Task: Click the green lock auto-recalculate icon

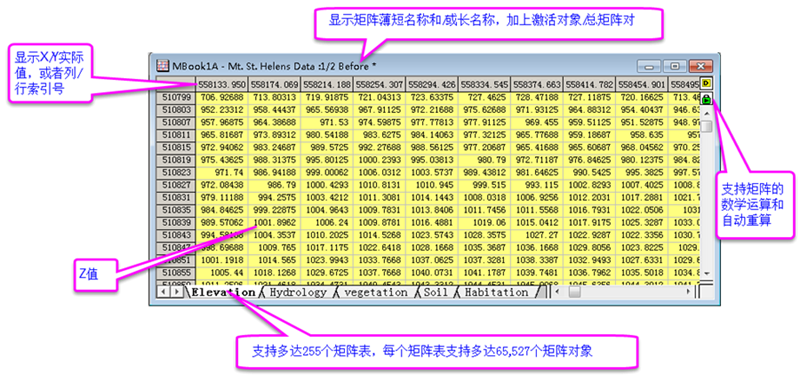Action: pos(707,99)
